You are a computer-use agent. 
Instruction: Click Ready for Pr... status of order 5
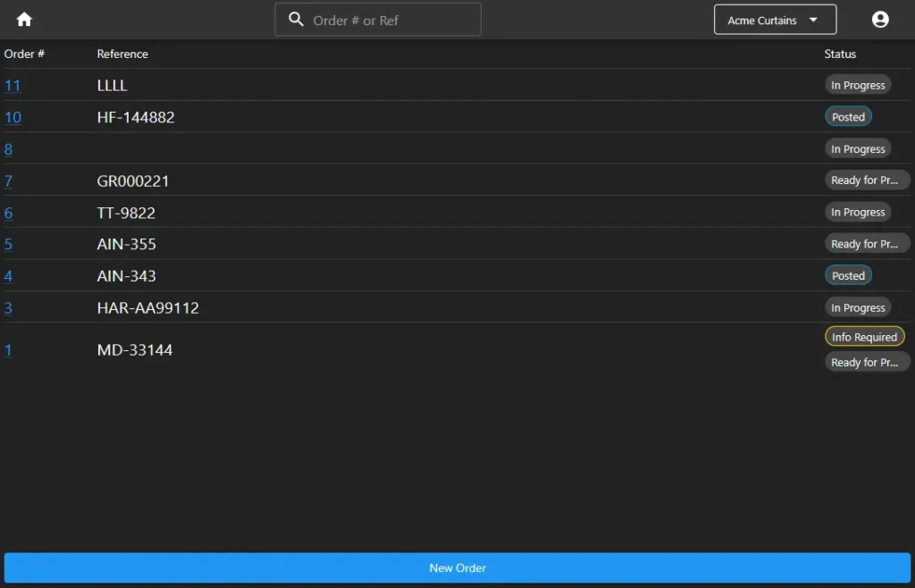coord(867,244)
